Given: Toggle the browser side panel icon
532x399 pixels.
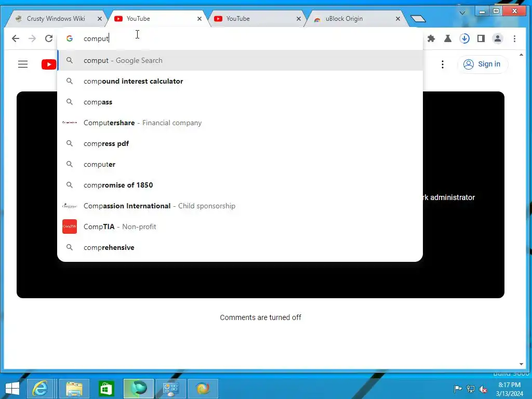Looking at the screenshot, I should tap(481, 38).
